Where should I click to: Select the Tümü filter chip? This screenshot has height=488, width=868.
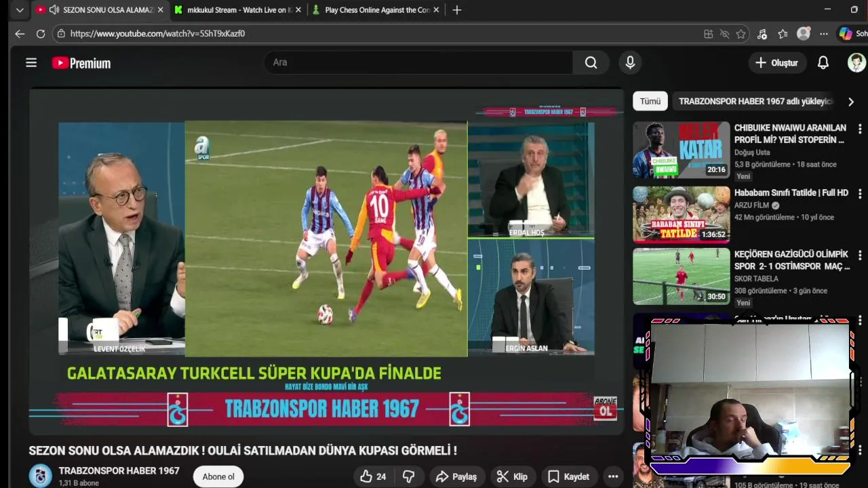coord(650,101)
